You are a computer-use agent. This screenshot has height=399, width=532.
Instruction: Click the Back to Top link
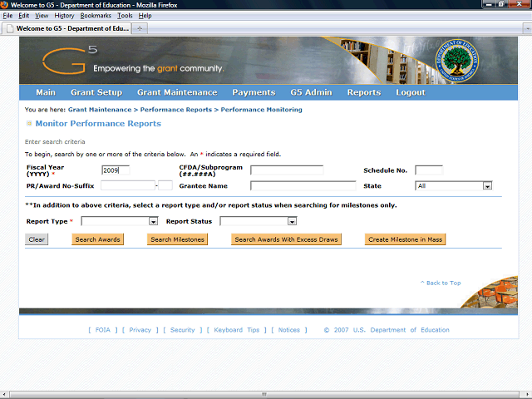click(441, 283)
